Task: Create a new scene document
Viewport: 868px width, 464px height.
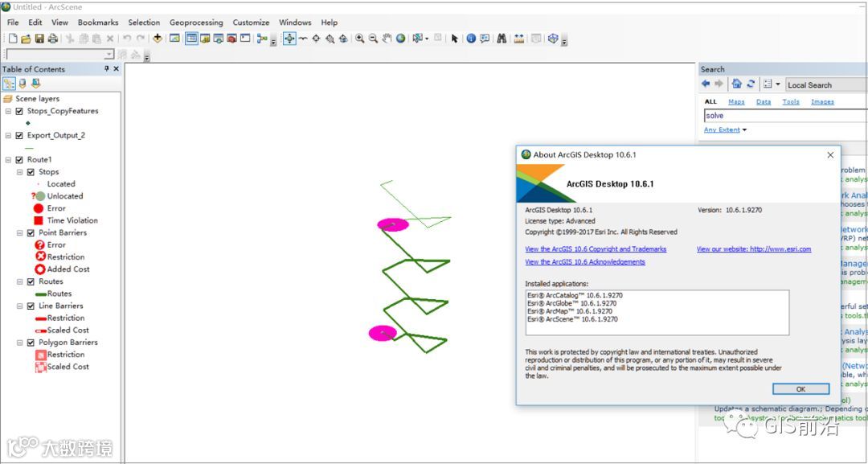Action: [13, 39]
